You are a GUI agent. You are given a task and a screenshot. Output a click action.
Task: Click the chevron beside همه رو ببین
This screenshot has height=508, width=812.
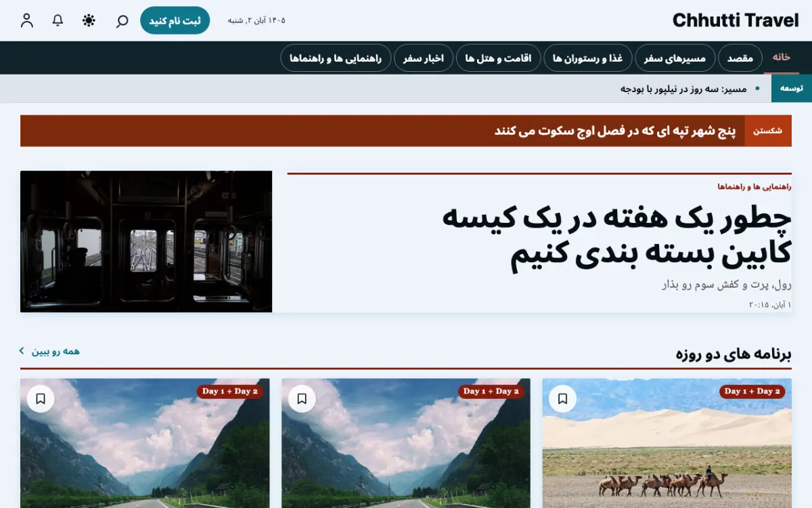(x=22, y=351)
